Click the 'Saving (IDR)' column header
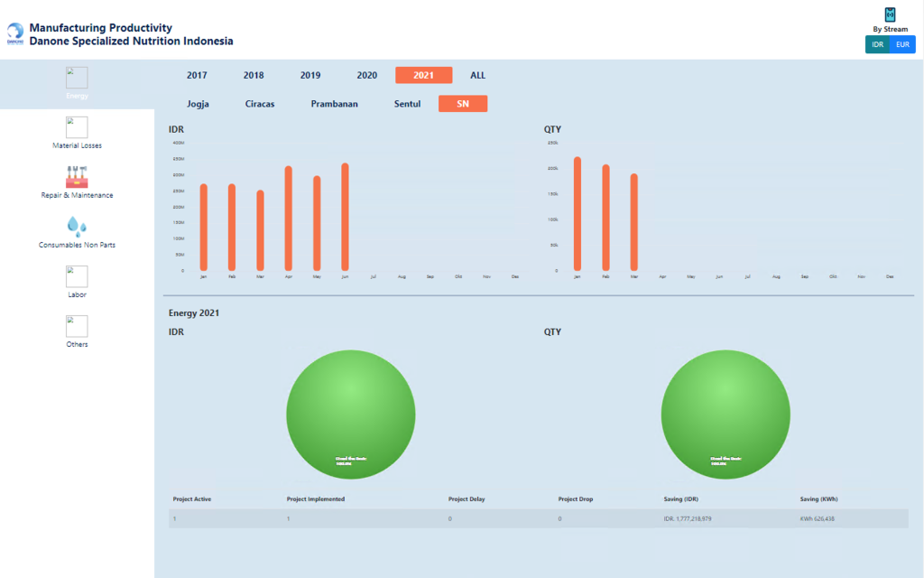This screenshot has width=924, height=578. point(681,499)
